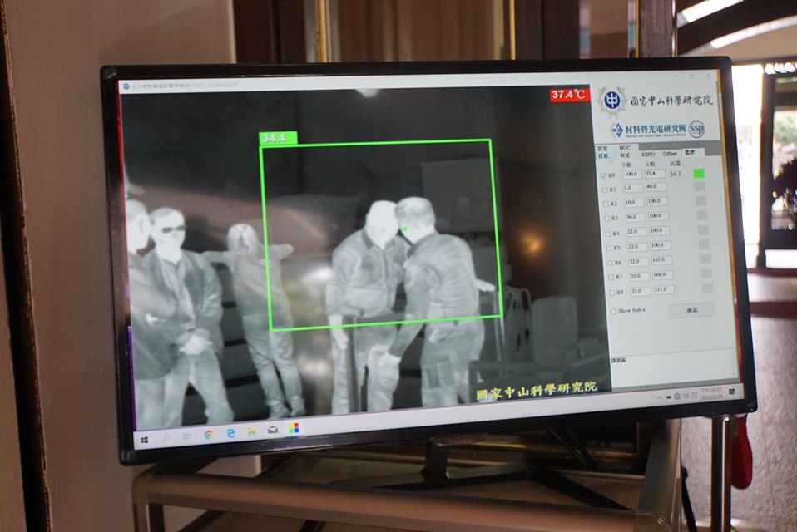This screenshot has height=532, width=797.
Task: Switch to the RBPO tab
Action: 647,154
